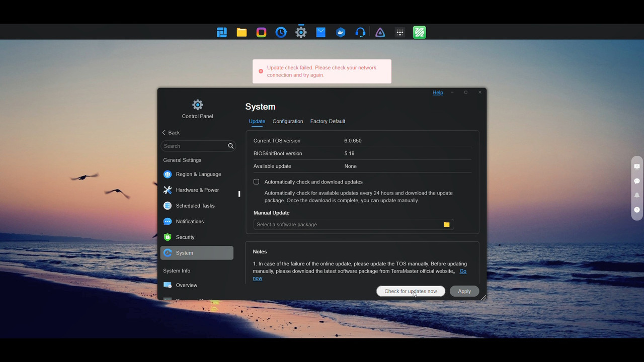Click the System page title
Viewport: 644px width, 362px height.
260,107
